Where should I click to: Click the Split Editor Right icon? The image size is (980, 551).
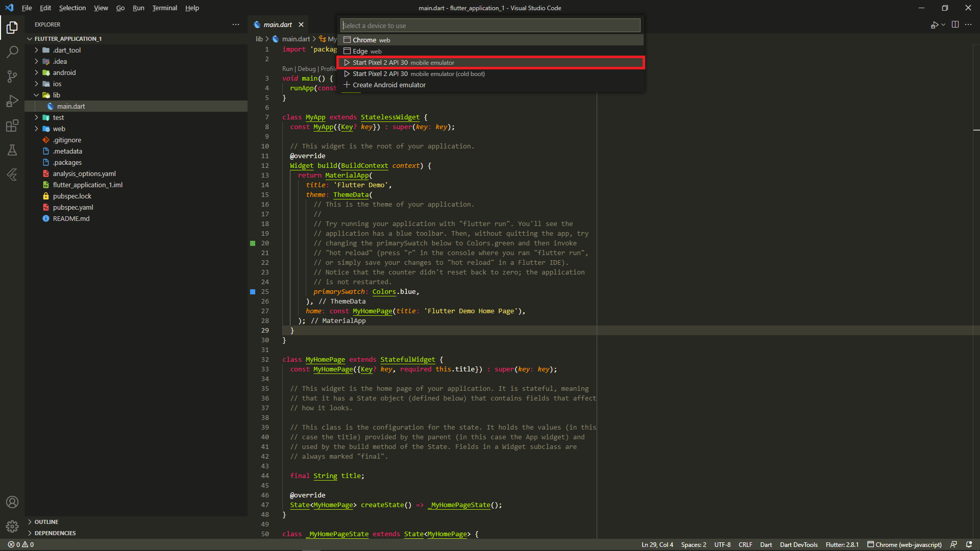click(x=955, y=24)
